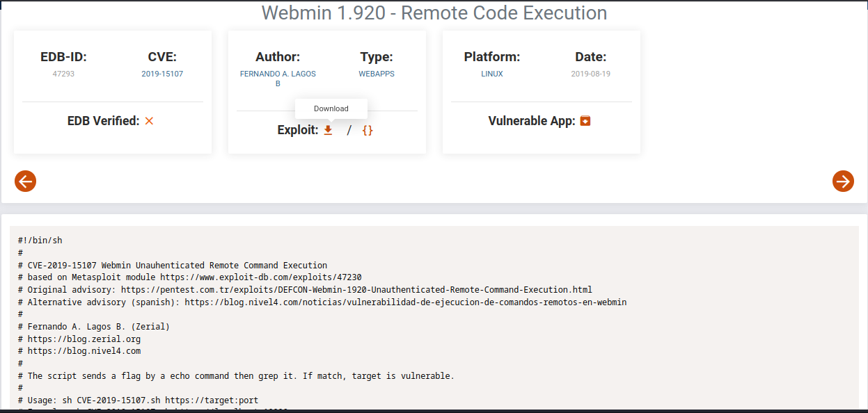868x413 pixels.
Task: Click the Download tooltip label
Action: (x=331, y=108)
